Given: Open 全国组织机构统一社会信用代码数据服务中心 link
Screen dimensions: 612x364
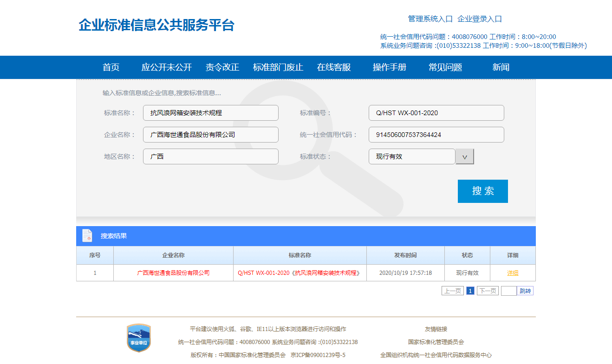Looking at the screenshot, I should (x=436, y=355).
